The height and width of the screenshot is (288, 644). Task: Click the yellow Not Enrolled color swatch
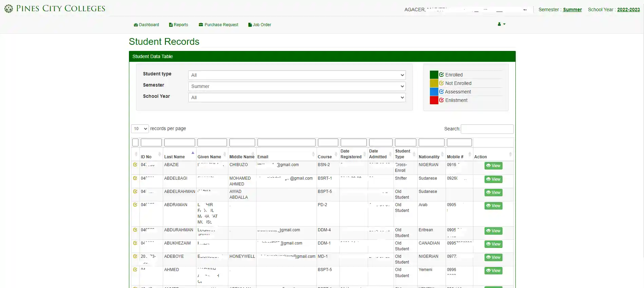pyautogui.click(x=434, y=83)
